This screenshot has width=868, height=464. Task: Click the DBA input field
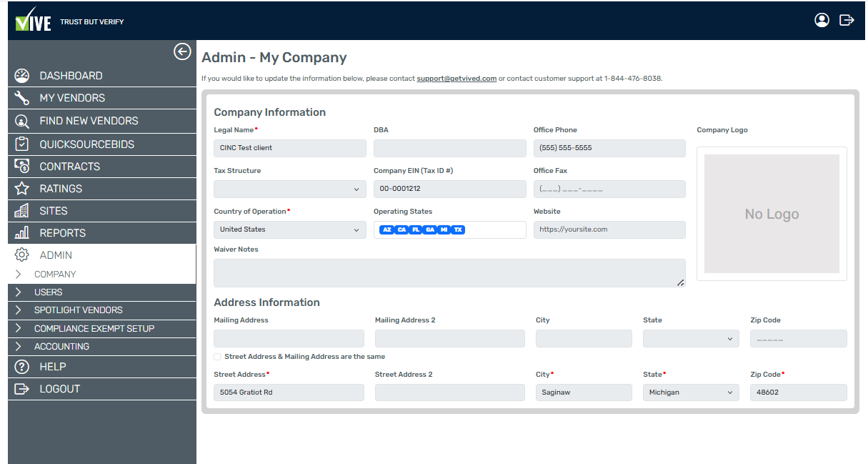[450, 148]
